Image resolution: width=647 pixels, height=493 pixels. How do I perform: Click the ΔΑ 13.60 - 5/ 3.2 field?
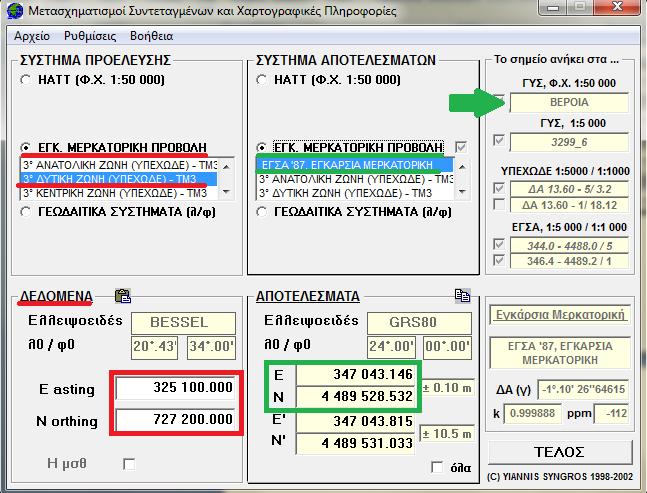click(569, 189)
